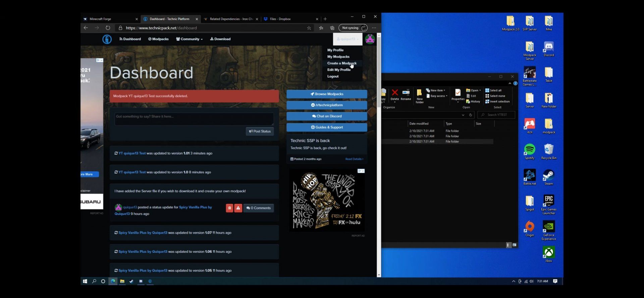The height and width of the screenshot is (298, 644).
Task: Select the Modpack 2.0 folder on the desktop
Action: (x=511, y=23)
